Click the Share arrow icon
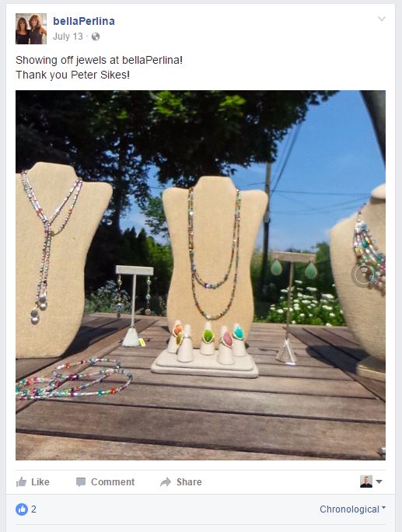The height and width of the screenshot is (532, 402). pos(166,481)
